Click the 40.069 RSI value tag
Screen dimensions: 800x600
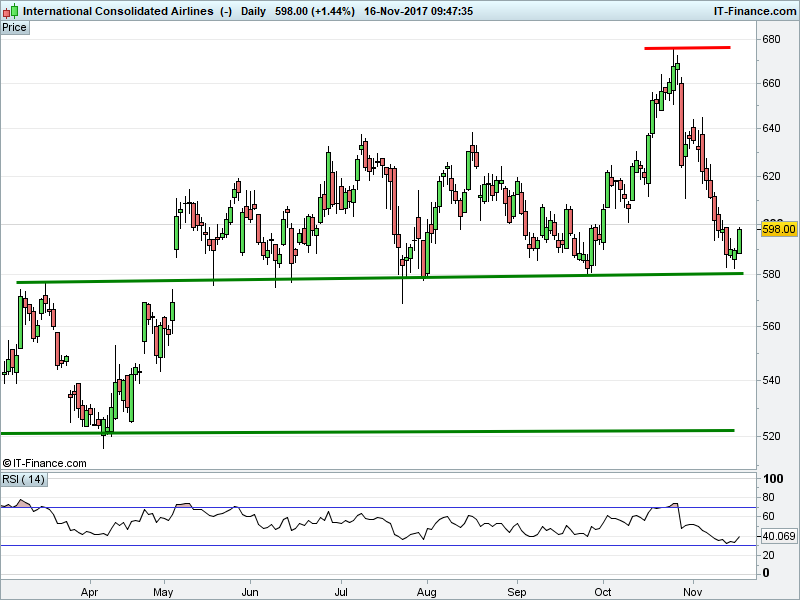click(779, 536)
